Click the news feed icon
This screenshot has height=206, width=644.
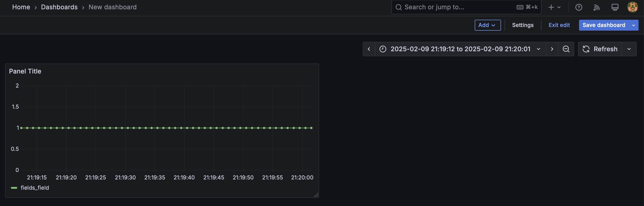(x=597, y=7)
